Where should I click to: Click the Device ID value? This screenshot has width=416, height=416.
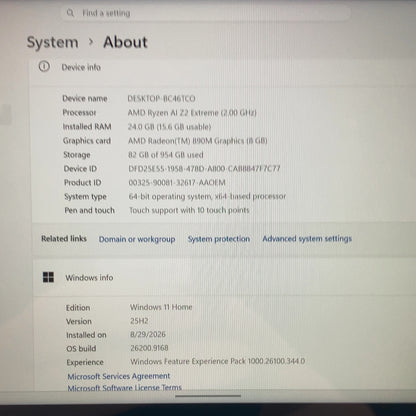click(204, 169)
